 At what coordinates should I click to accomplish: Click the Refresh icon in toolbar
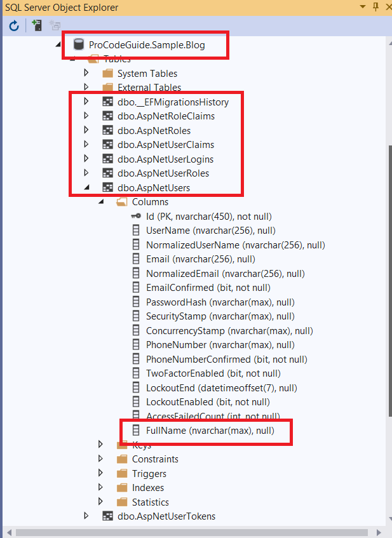click(14, 26)
